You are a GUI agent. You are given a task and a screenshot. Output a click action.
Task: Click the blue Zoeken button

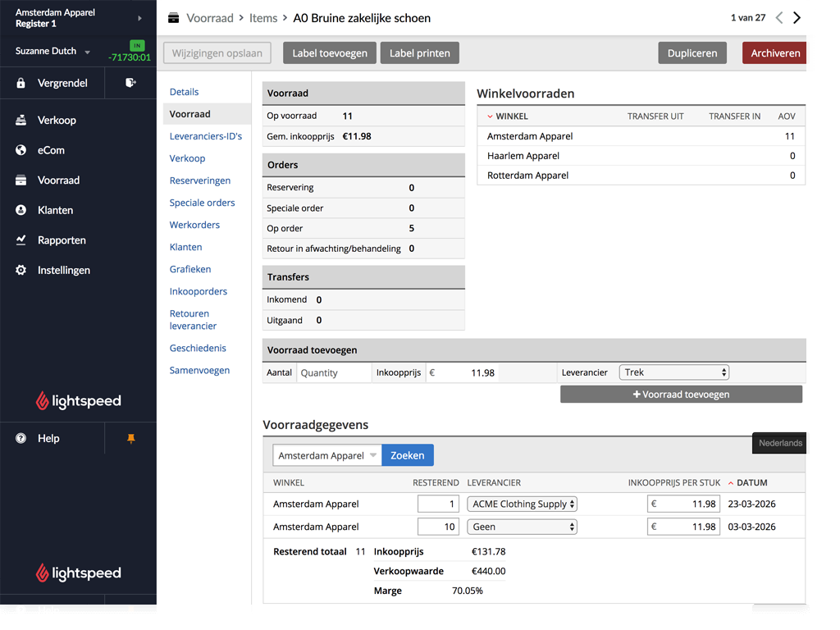(x=407, y=455)
